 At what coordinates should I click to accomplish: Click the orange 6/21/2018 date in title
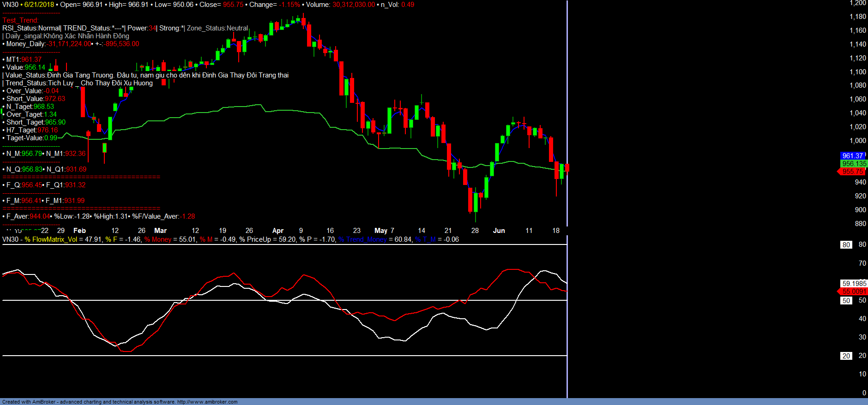[x=39, y=5]
